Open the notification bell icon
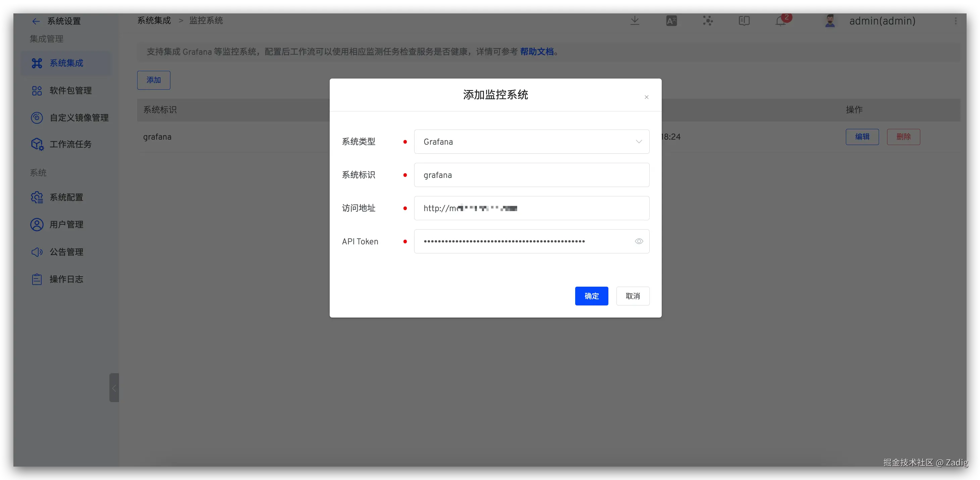 coord(781,21)
